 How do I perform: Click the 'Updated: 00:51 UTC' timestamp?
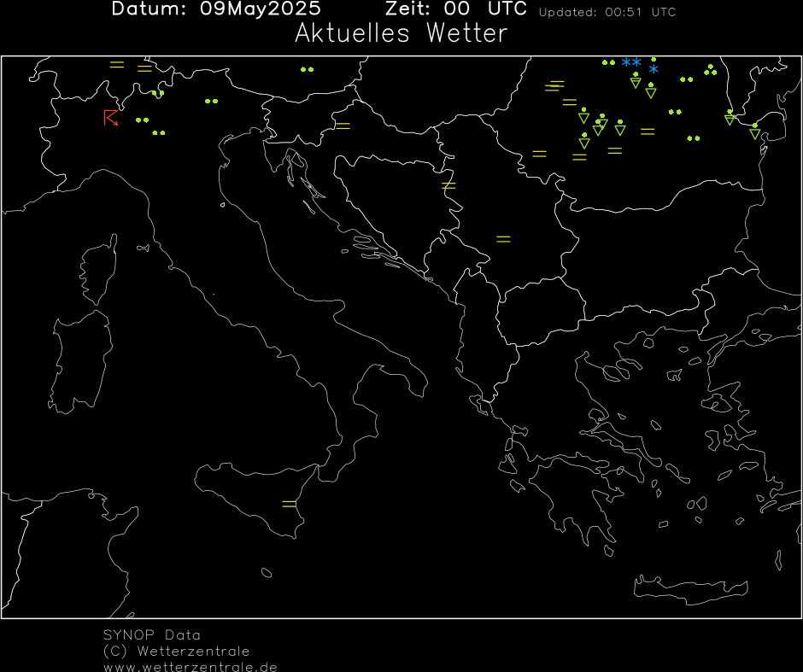[607, 12]
